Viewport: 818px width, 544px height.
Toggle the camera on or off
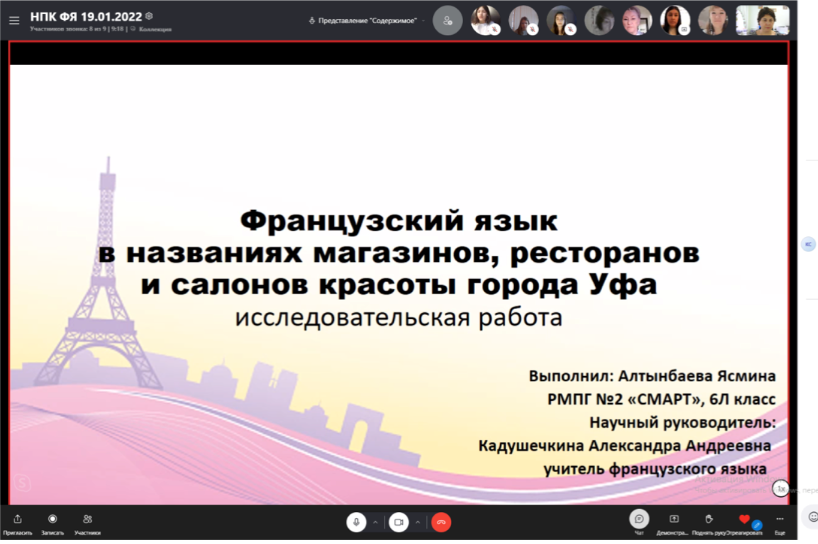pos(398,522)
